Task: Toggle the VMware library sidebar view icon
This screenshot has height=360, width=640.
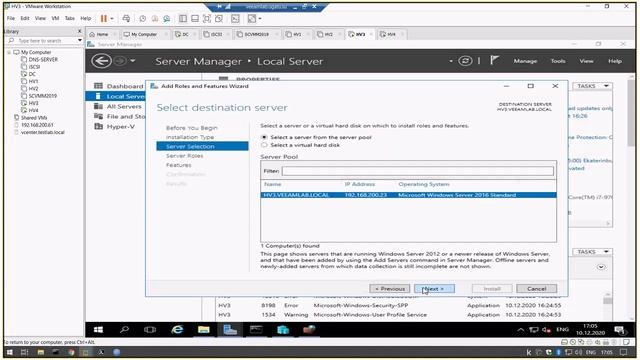Action: pyautogui.click(x=183, y=18)
